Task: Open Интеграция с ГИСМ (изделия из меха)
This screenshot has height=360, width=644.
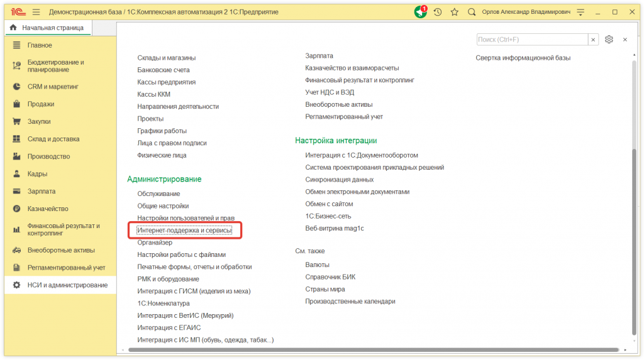Action: pos(194,291)
